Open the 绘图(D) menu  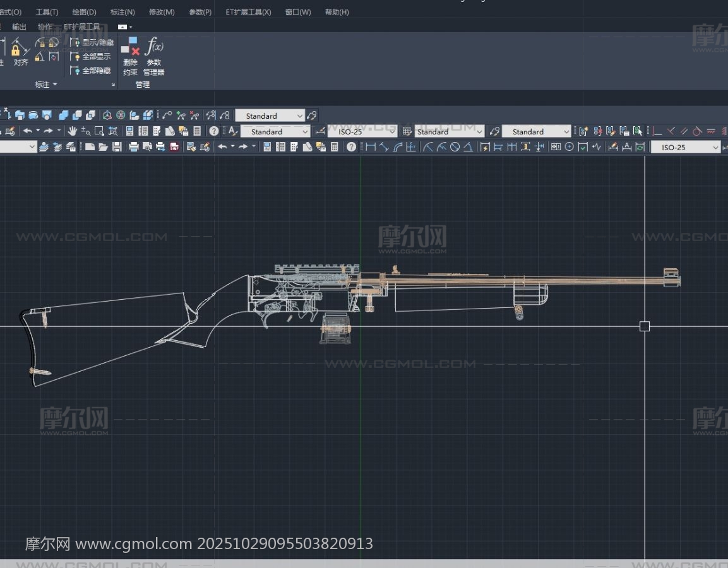click(84, 12)
